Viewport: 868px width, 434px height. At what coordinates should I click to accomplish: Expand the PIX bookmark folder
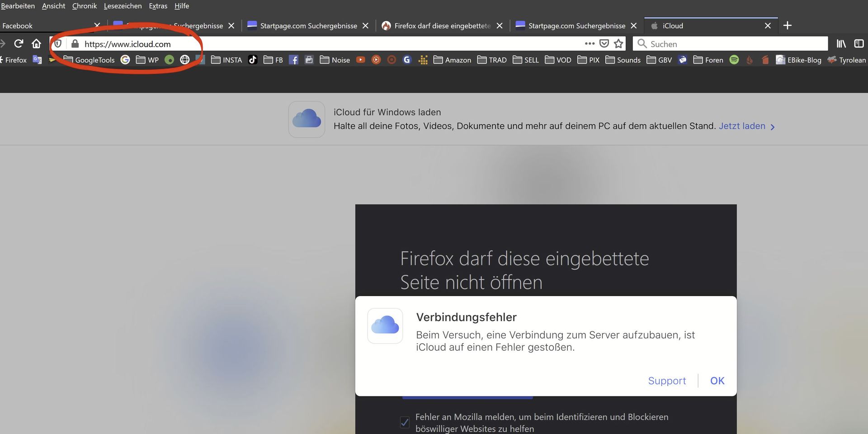[589, 60]
